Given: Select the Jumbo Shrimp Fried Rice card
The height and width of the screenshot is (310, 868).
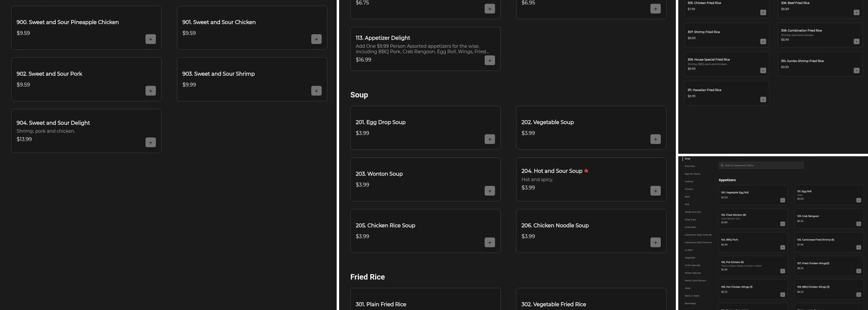Looking at the screenshot, I should [820, 64].
